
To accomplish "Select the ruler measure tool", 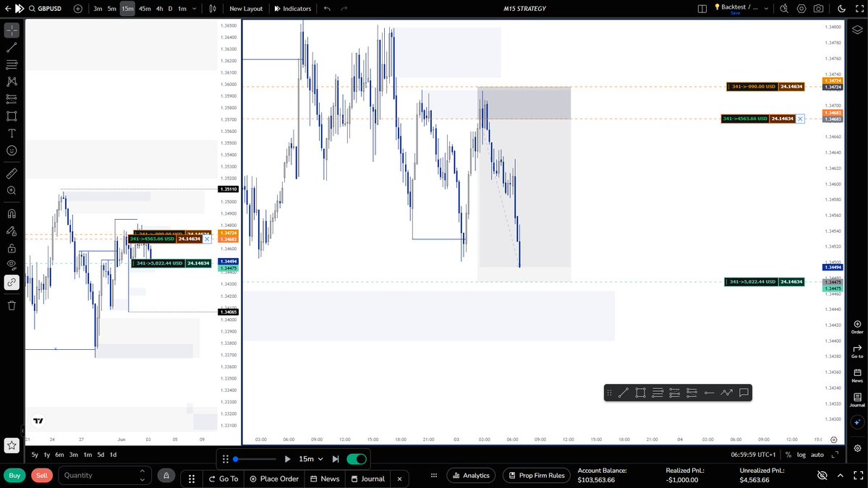I will pos(12,174).
